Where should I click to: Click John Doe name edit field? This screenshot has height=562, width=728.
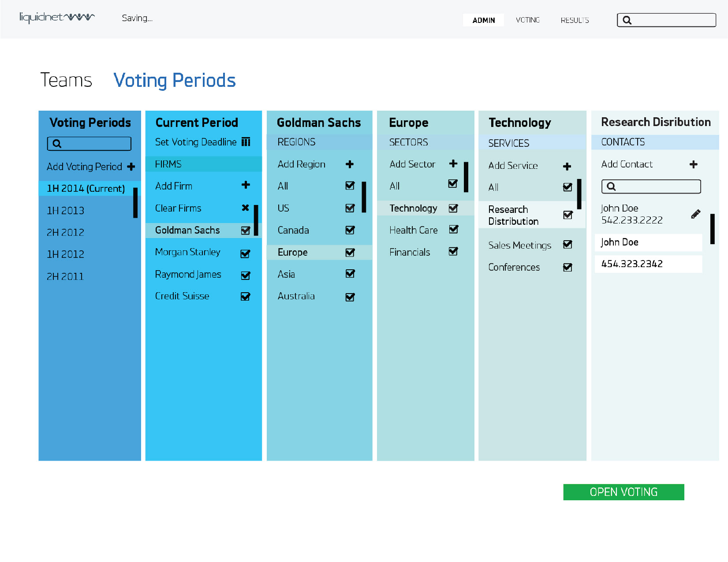point(648,242)
